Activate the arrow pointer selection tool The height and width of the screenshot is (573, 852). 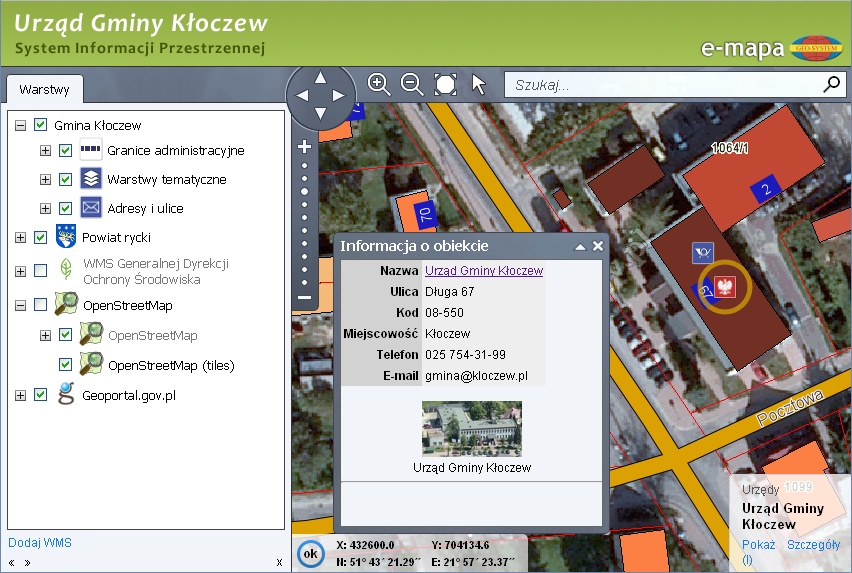point(478,85)
